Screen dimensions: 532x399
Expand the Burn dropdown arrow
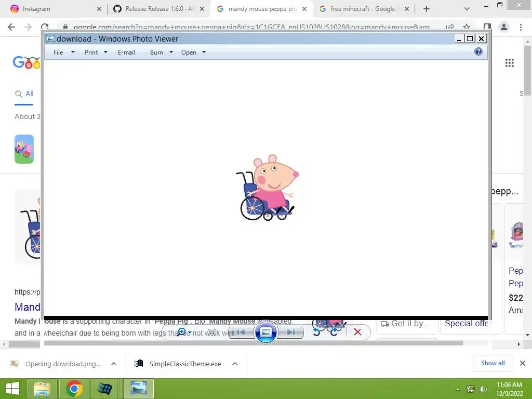171,52
